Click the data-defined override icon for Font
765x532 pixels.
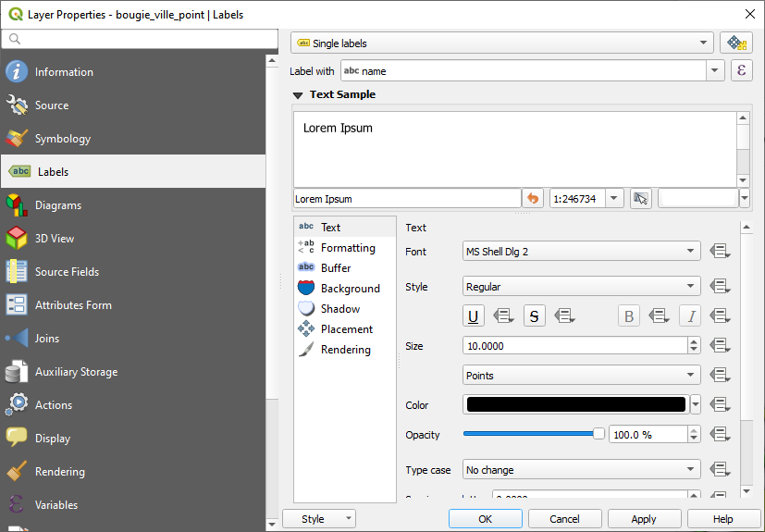pyautogui.click(x=721, y=252)
